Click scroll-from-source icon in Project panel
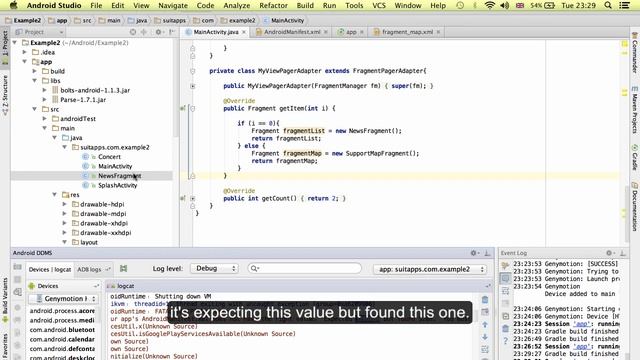This screenshot has width=640, height=360. pyautogui.click(x=133, y=32)
